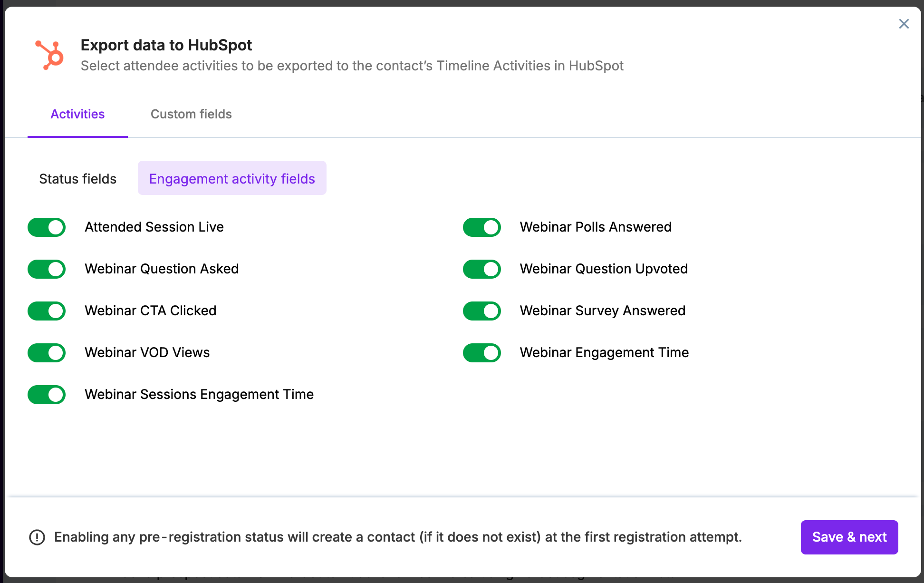Toggle Webinar VOD Views switch
This screenshot has width=924, height=583.
47,353
